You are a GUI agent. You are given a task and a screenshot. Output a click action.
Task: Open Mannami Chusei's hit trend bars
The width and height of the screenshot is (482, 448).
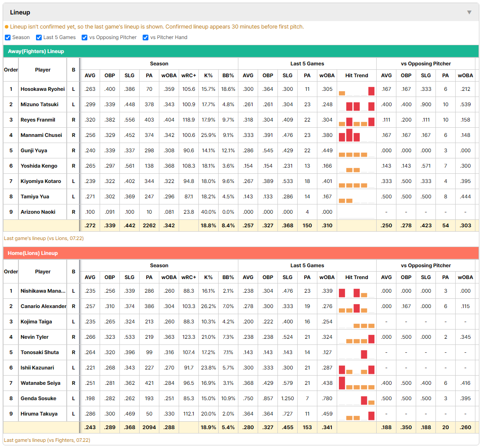point(356,136)
